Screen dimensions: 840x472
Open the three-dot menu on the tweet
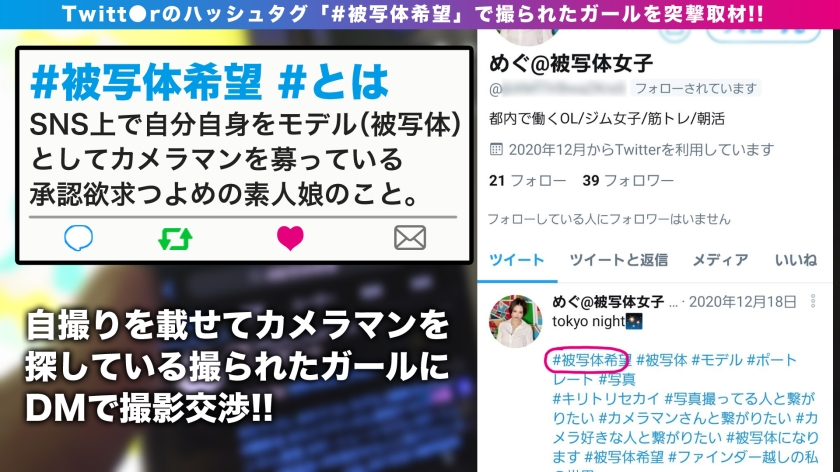(813, 301)
